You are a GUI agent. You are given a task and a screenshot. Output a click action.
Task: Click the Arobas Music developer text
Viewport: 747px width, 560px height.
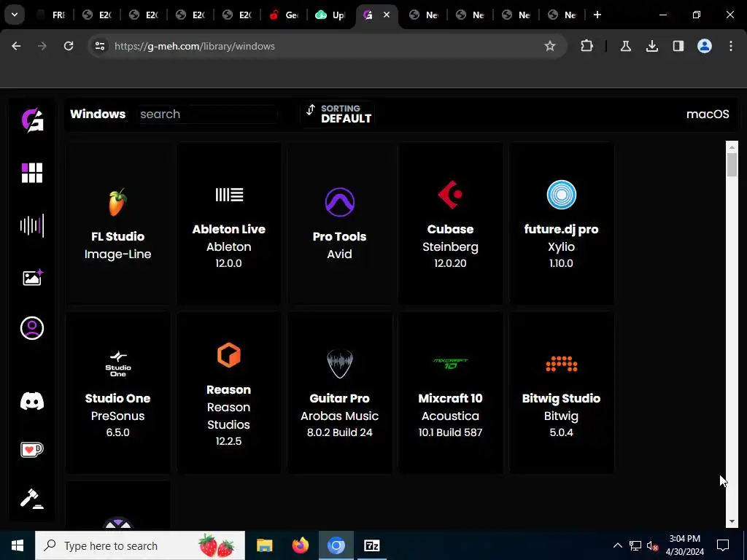pos(340,416)
